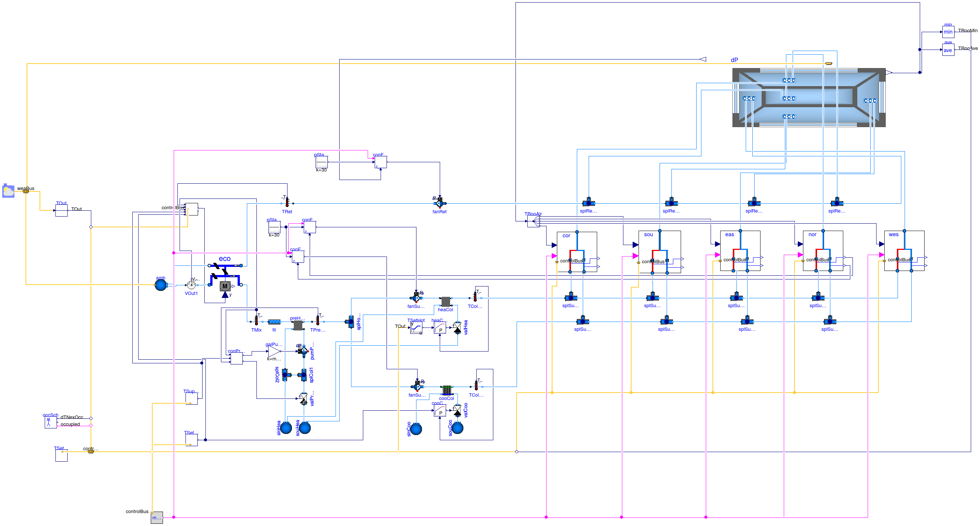Select the cooCoi cooling coil
This screenshot has width=980, height=526.
point(447,390)
